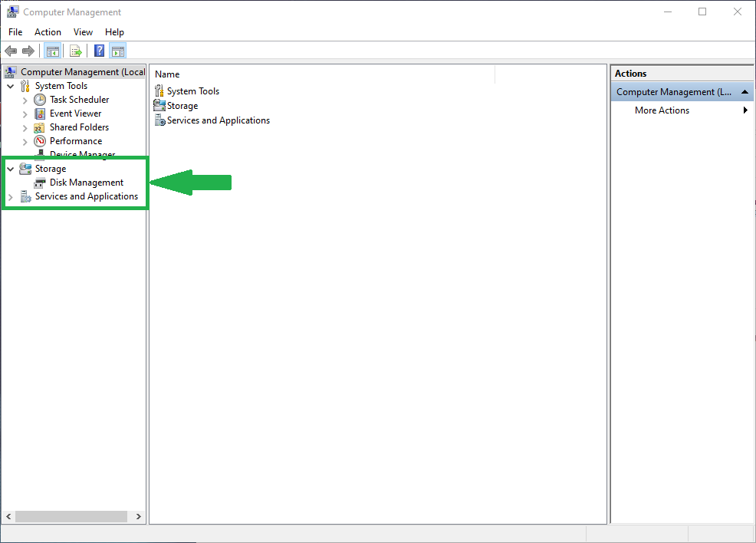This screenshot has height=543, width=756.
Task: Open Help via the question mark icon
Action: click(100, 51)
